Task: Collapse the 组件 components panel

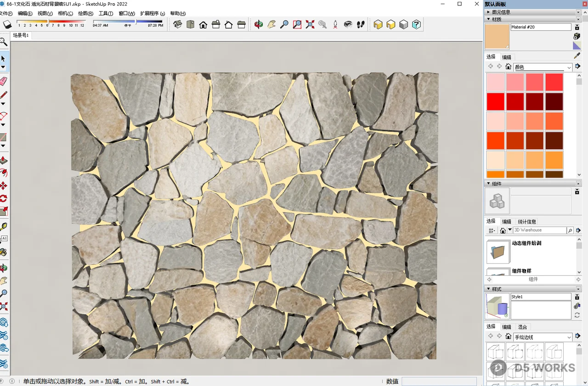Action: click(488, 184)
